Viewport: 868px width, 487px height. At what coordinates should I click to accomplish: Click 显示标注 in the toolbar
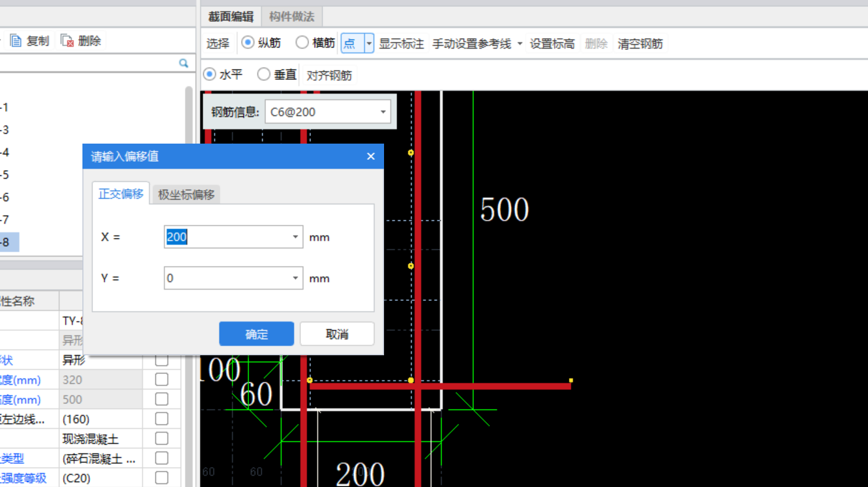pyautogui.click(x=402, y=44)
